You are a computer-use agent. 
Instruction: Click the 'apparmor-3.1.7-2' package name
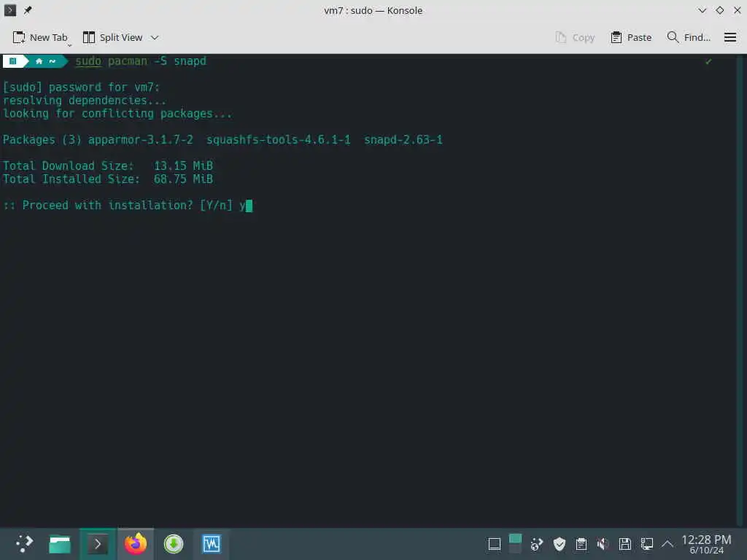tap(141, 140)
